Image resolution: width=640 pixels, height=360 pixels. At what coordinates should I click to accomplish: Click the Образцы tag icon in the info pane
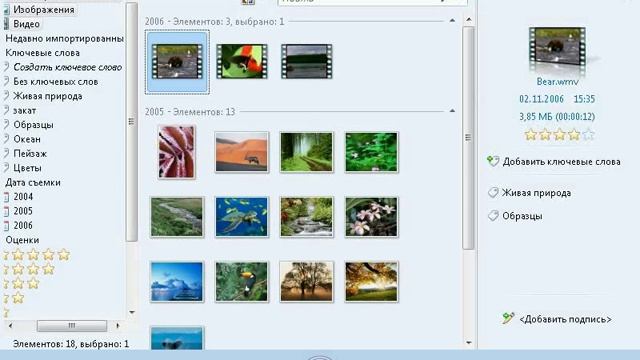(493, 216)
